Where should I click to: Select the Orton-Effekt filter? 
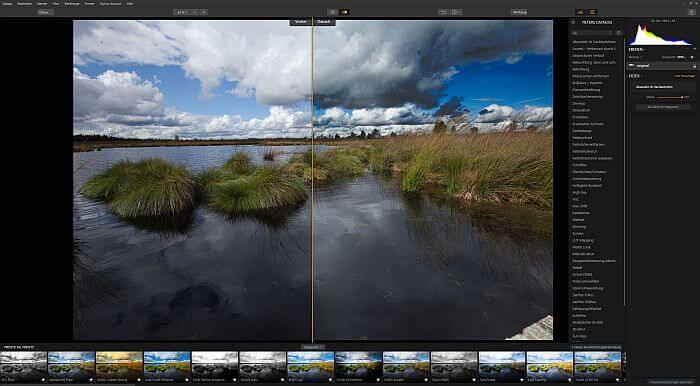(582, 274)
